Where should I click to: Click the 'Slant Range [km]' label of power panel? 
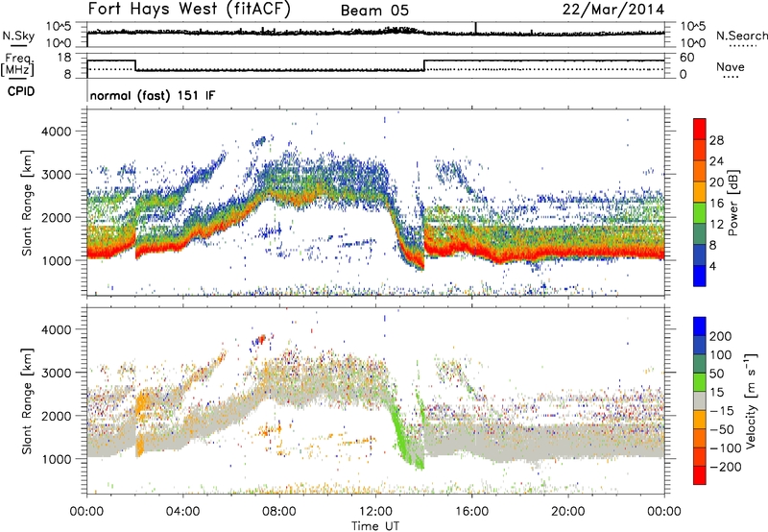(x=27, y=203)
